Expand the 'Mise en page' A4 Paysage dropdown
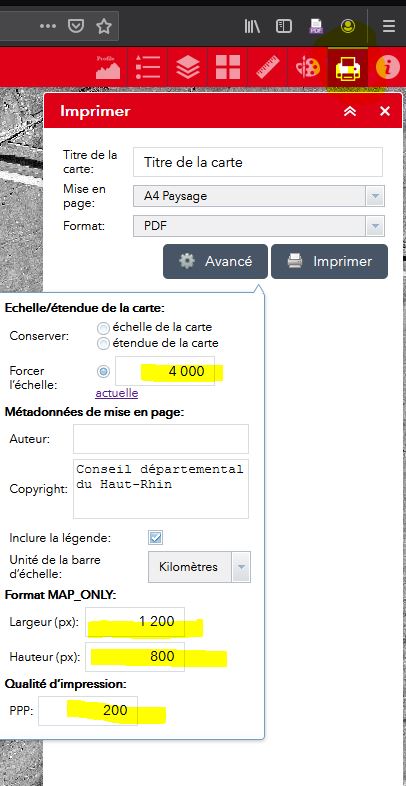The width and height of the screenshot is (406, 786). [259, 196]
